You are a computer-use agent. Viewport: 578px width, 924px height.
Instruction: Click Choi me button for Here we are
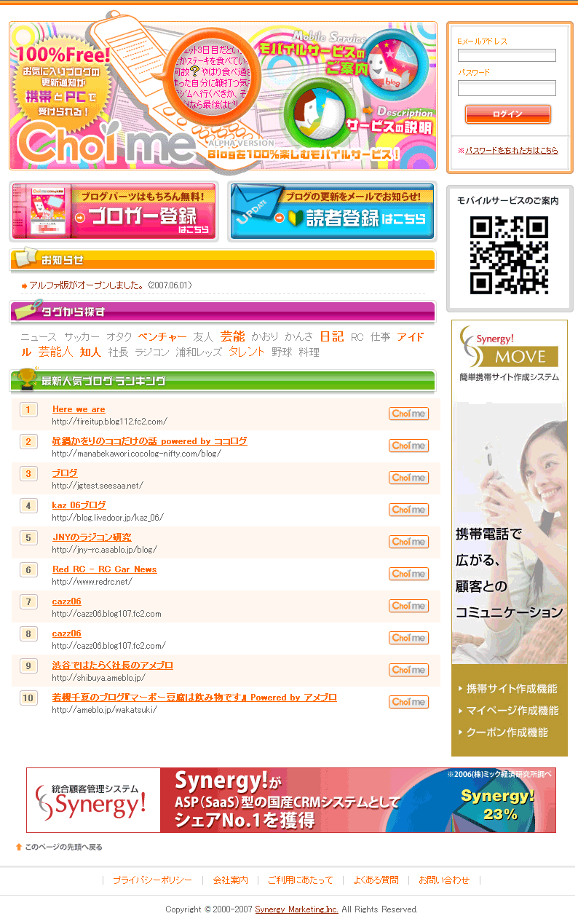pos(408,414)
